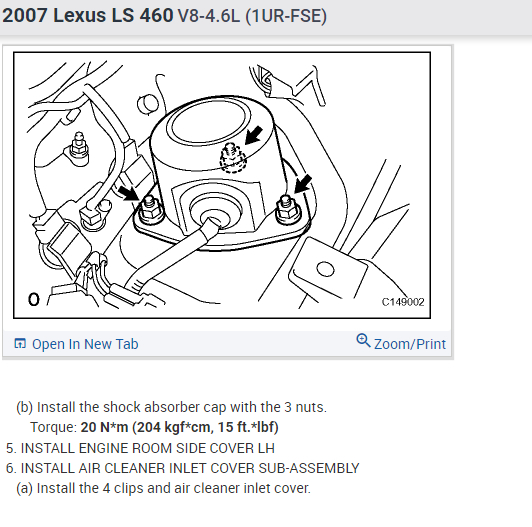Click the arrow pointing to the right nut
The height and width of the screenshot is (527, 532).
point(303,184)
